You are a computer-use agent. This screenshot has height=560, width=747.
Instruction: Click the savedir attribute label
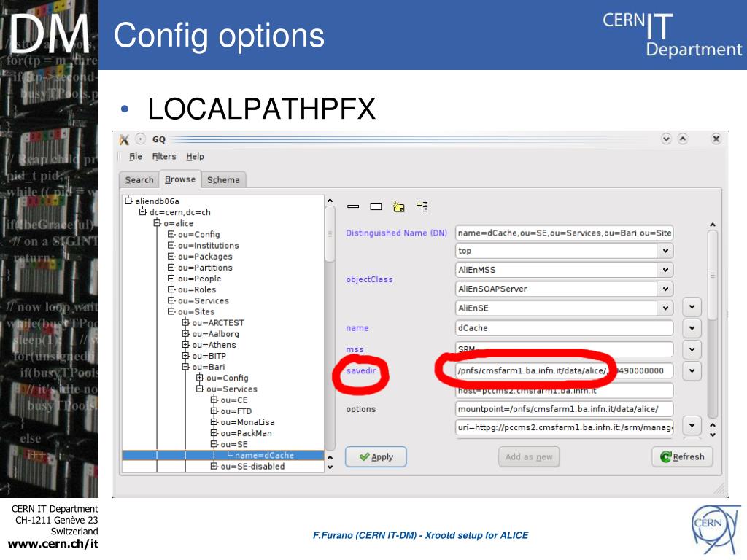coord(360,370)
